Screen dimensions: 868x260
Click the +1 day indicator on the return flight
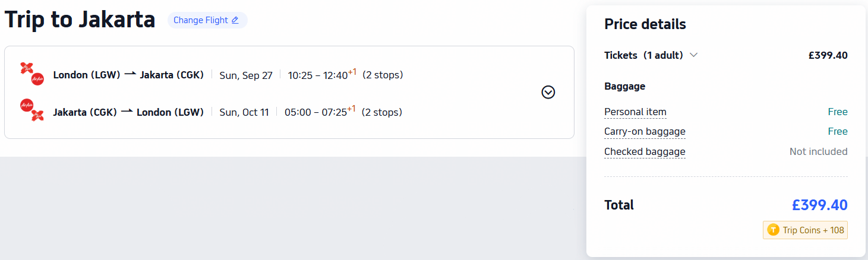point(352,109)
